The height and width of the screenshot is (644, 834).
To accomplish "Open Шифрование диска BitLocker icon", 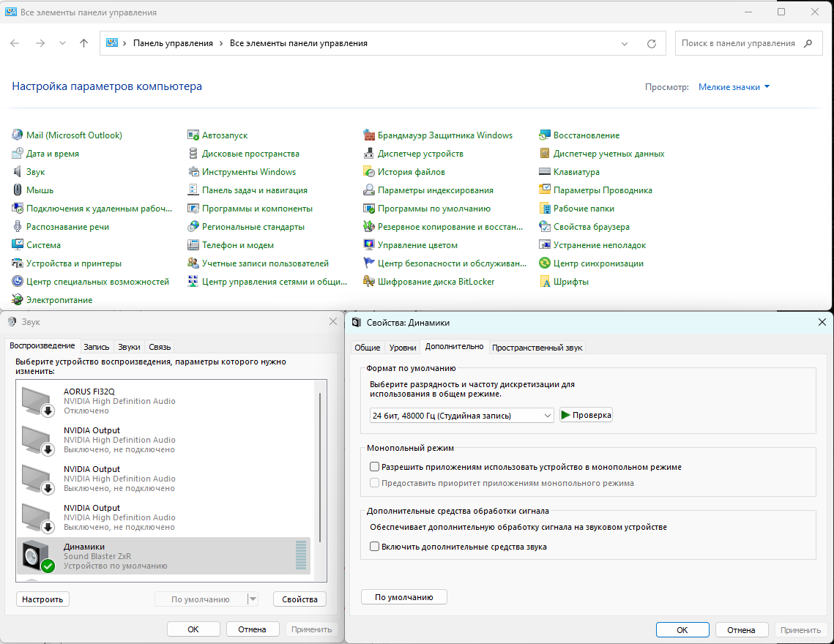I will click(370, 282).
